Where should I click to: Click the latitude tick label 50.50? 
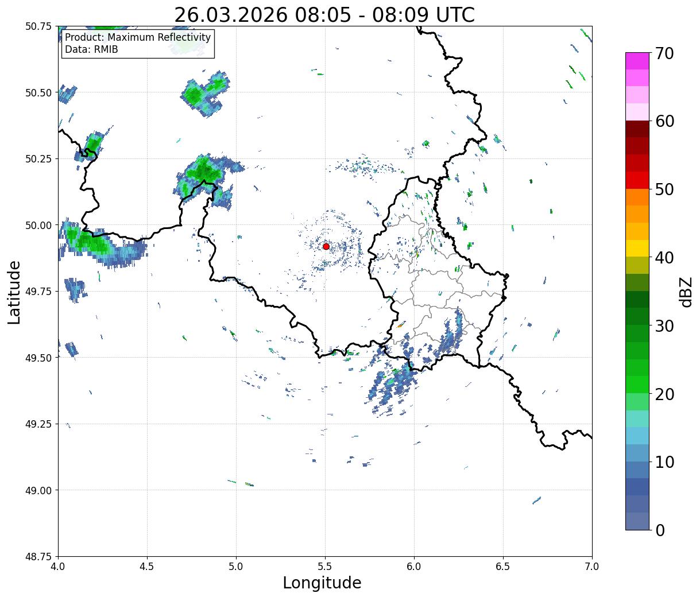38,92
